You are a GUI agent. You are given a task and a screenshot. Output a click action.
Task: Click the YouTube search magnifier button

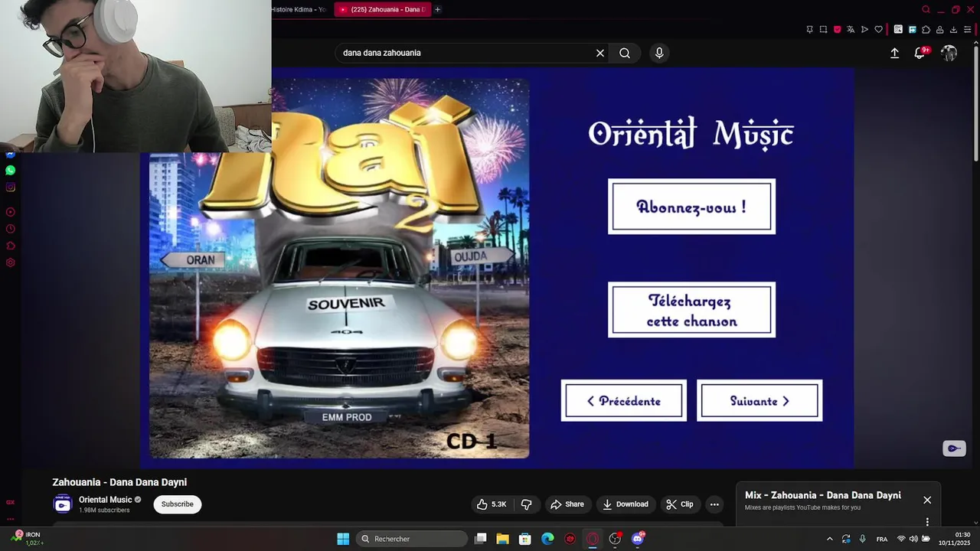click(625, 53)
